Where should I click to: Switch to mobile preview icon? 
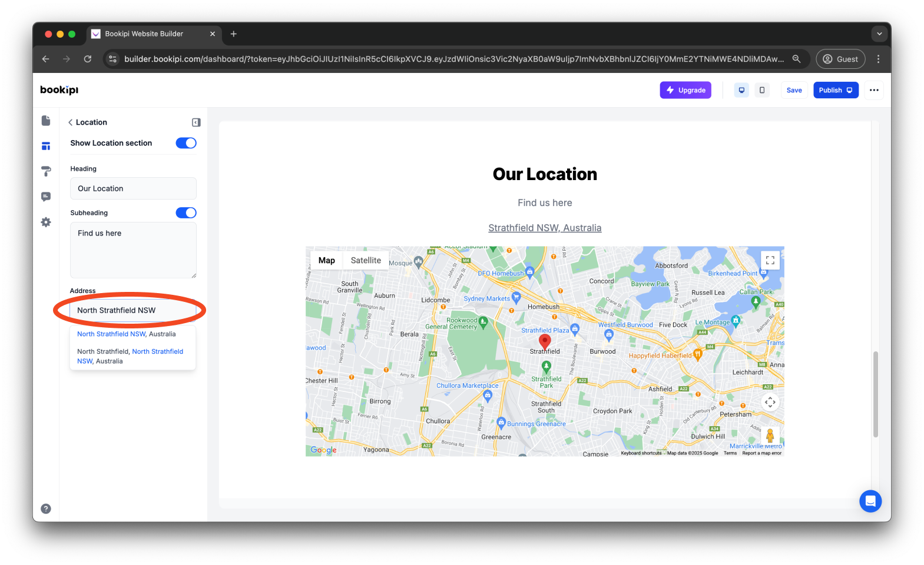click(x=762, y=90)
